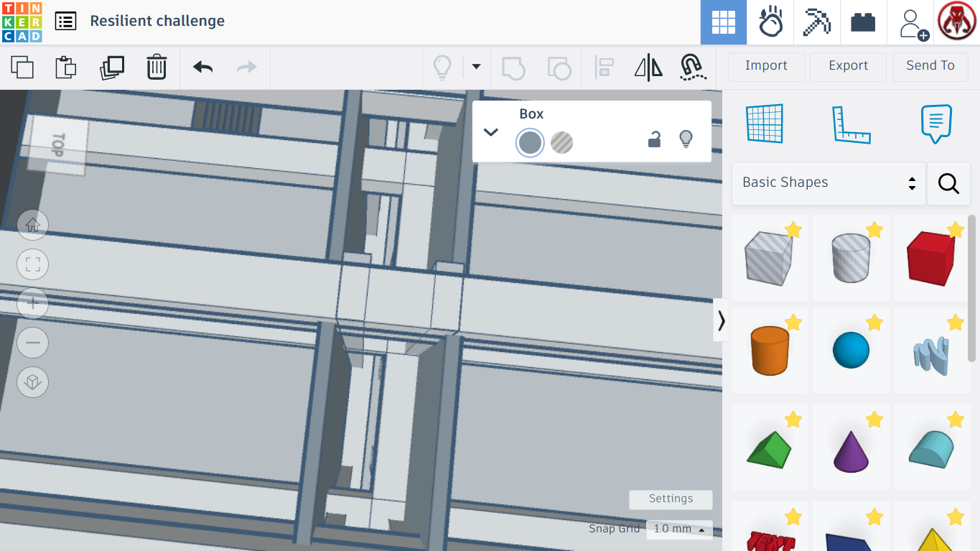Viewport: 980px width, 551px height.
Task: Show all hidden shapes with lightbulb
Action: [442, 68]
